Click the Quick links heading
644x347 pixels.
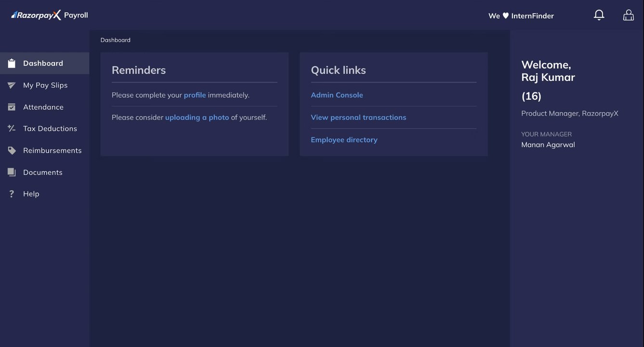tap(338, 70)
